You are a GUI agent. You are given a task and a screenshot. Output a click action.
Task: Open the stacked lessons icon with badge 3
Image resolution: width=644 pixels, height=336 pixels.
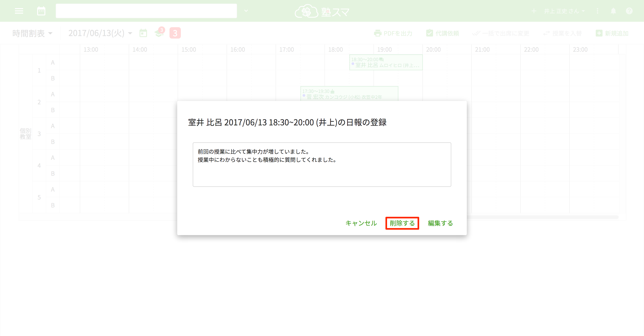point(159,33)
